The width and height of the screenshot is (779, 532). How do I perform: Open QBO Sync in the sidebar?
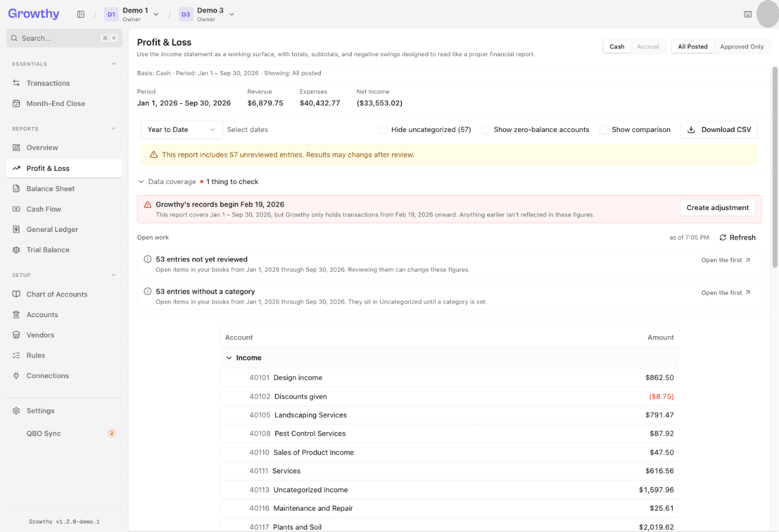coord(65,433)
